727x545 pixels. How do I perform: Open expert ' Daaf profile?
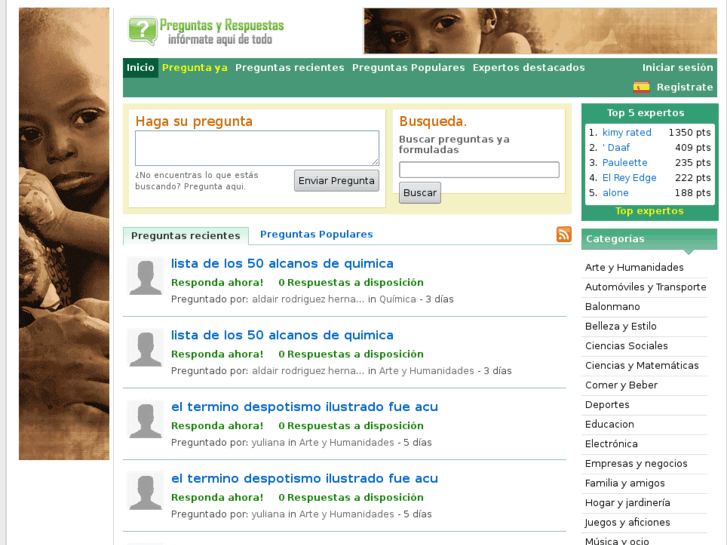tap(616, 147)
